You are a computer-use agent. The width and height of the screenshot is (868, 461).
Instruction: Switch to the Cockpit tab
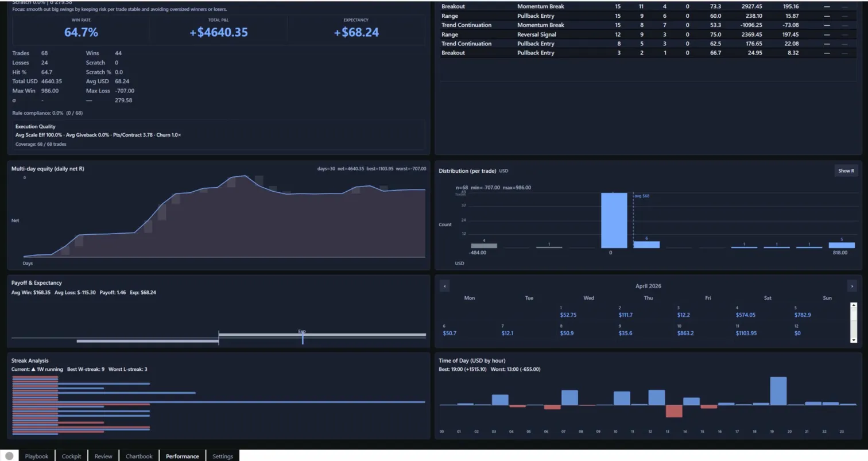(x=71, y=456)
